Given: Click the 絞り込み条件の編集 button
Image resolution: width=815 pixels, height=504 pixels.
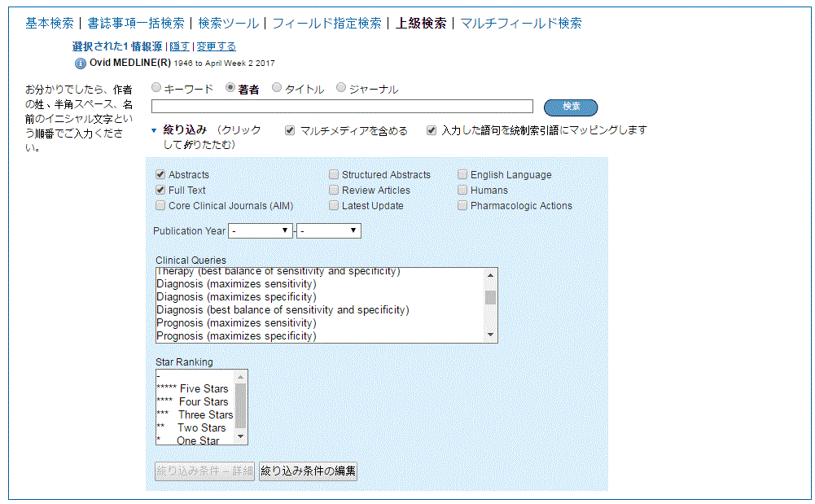Looking at the screenshot, I should (x=309, y=471).
